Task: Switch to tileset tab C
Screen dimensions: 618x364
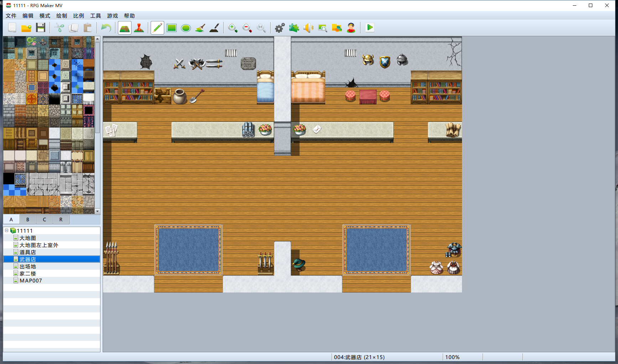Action: (x=45, y=220)
